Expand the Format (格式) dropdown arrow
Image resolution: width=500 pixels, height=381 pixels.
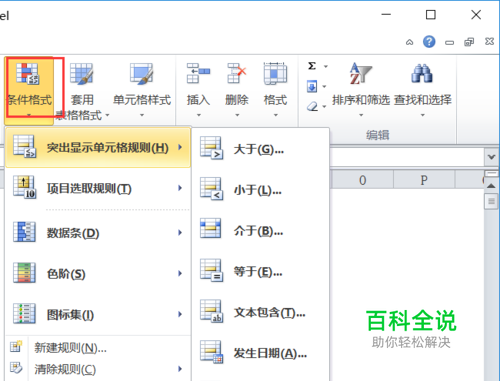(276, 115)
